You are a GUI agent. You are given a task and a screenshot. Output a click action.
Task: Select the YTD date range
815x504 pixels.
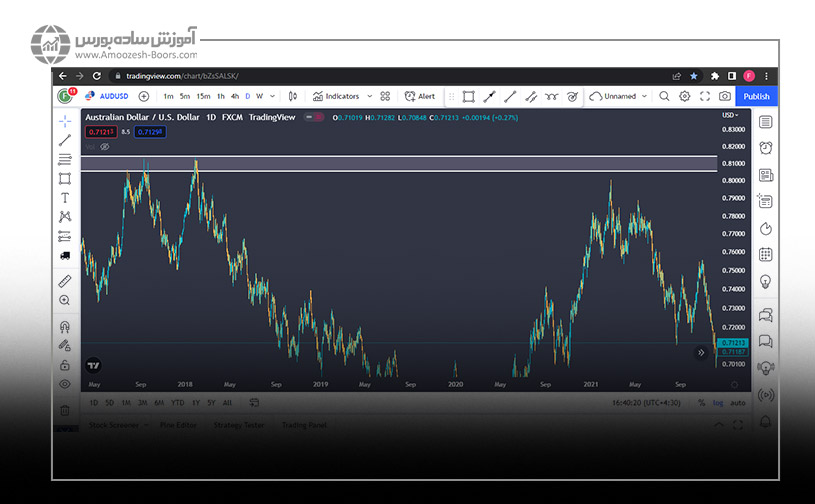[177, 403]
